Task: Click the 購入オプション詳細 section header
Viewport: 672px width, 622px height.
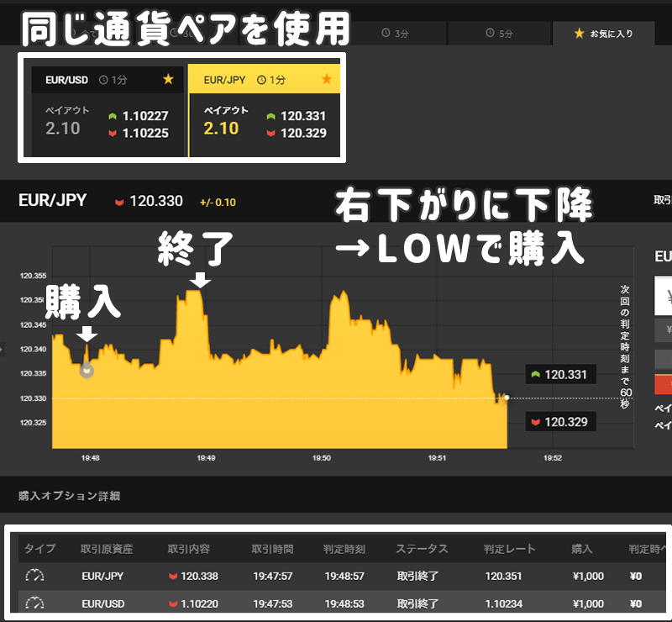Action: click(69, 496)
